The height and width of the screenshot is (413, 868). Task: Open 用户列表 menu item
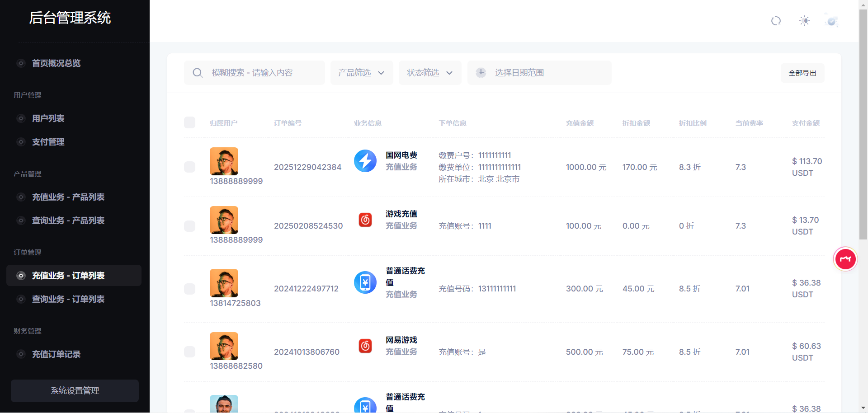48,118
